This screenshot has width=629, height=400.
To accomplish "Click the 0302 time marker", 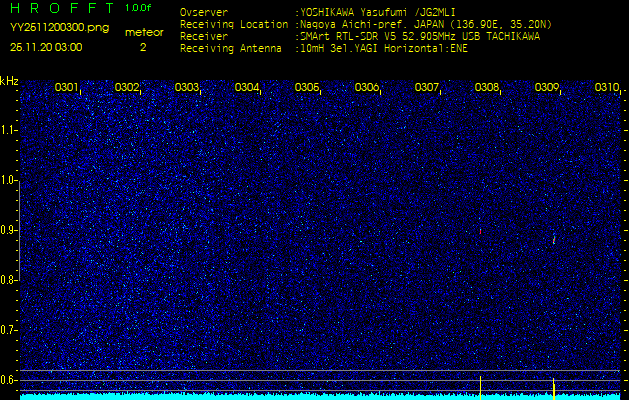I will coord(127,87).
